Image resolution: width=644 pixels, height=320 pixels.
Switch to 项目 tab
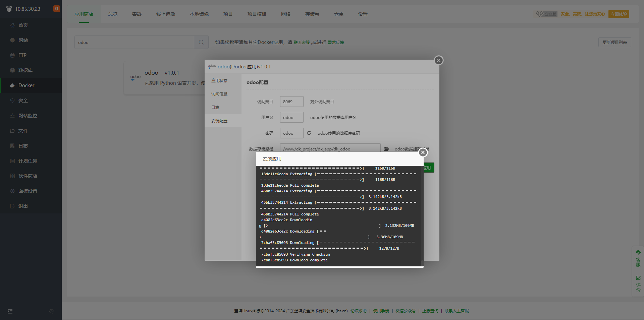click(228, 14)
